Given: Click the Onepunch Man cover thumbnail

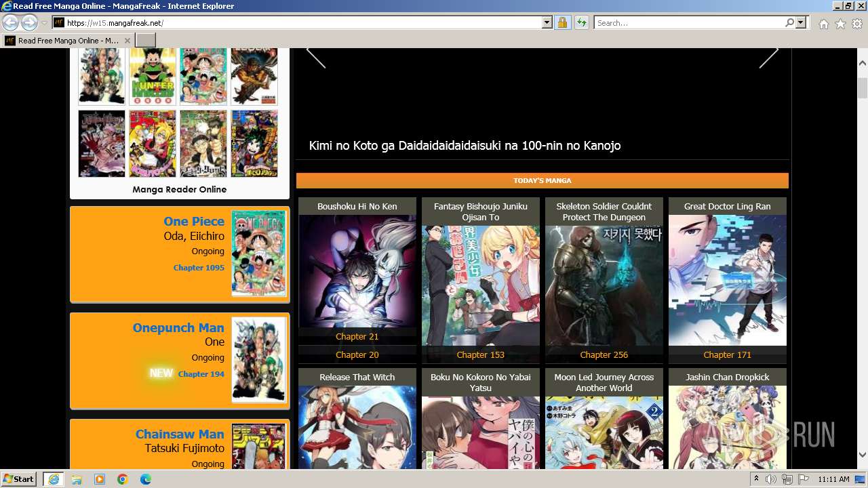Looking at the screenshot, I should pyautogui.click(x=258, y=360).
